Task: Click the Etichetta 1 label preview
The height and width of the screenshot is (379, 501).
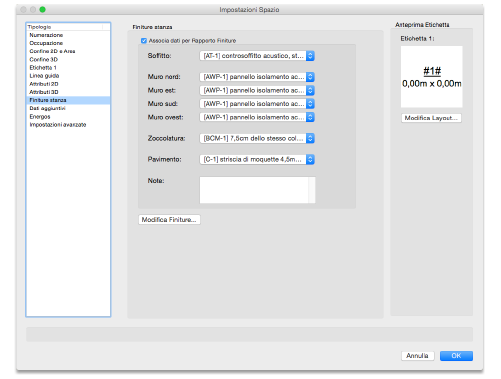Action: pos(432,77)
